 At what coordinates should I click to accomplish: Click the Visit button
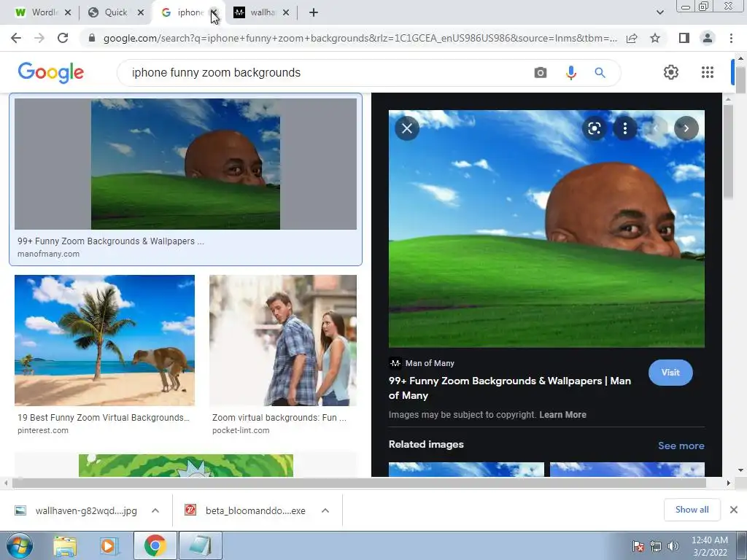pyautogui.click(x=670, y=373)
